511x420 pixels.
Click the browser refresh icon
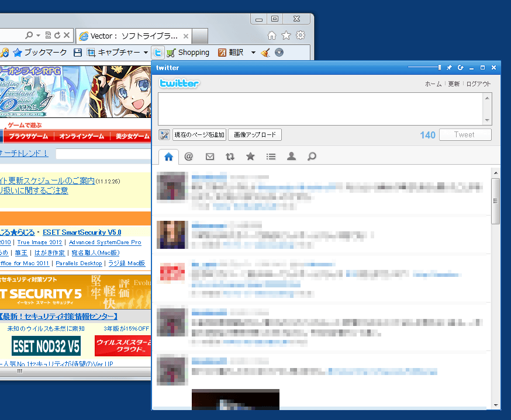coord(57,35)
